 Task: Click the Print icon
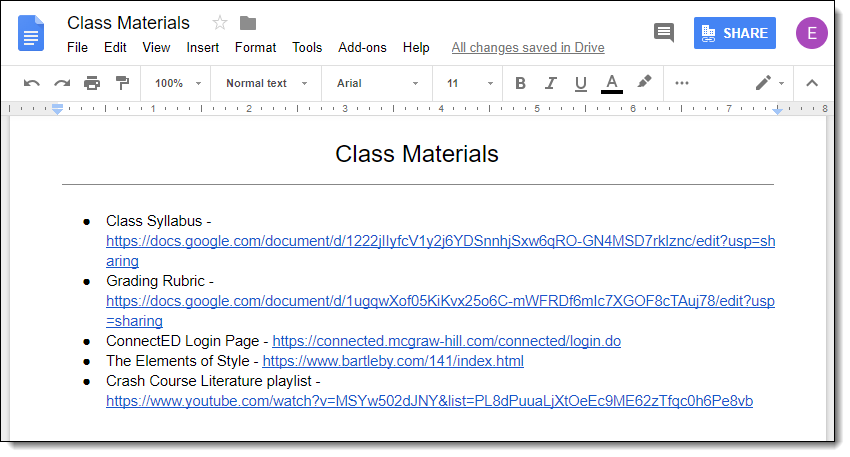tap(92, 83)
